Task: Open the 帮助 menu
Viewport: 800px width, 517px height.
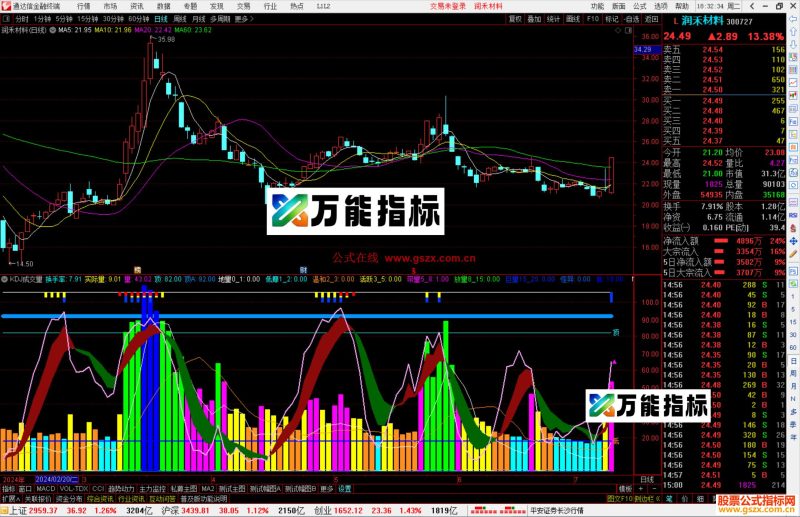Action: (682, 6)
